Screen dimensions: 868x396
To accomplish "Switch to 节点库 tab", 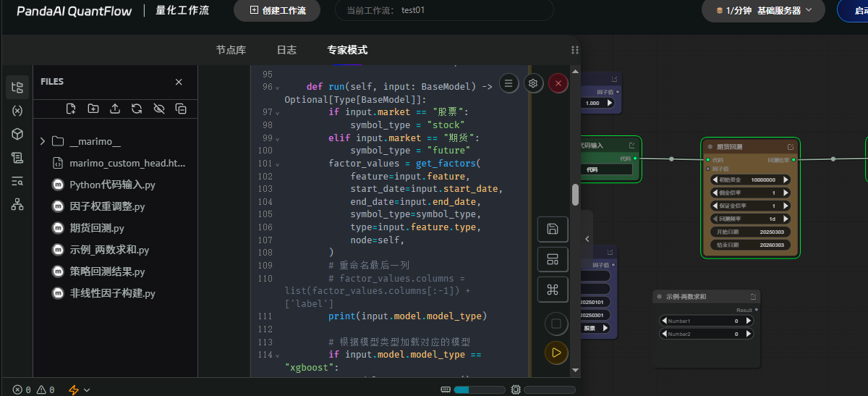I will (x=231, y=50).
